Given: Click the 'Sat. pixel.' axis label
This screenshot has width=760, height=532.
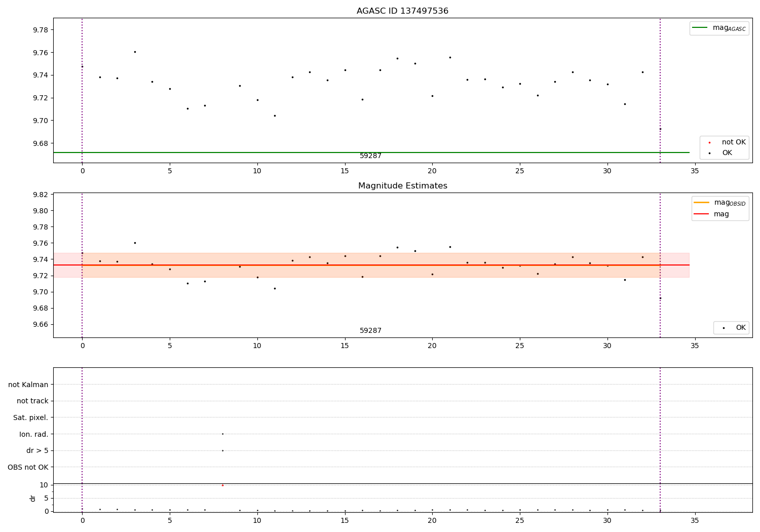Looking at the screenshot, I should click(31, 417).
